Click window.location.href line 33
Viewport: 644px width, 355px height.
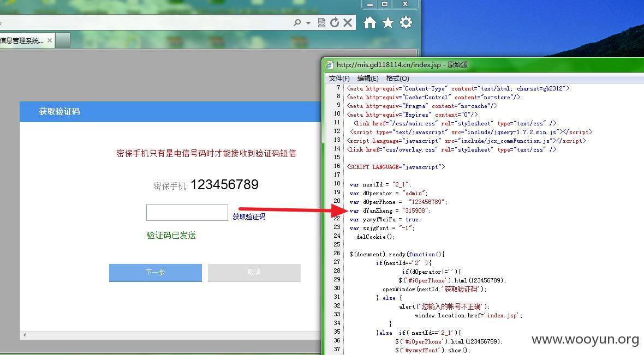[469, 316]
